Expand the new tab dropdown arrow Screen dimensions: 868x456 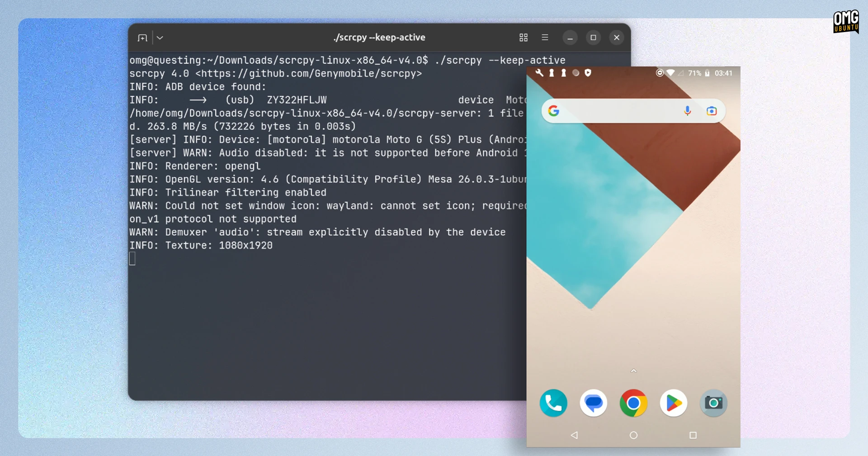tap(160, 38)
